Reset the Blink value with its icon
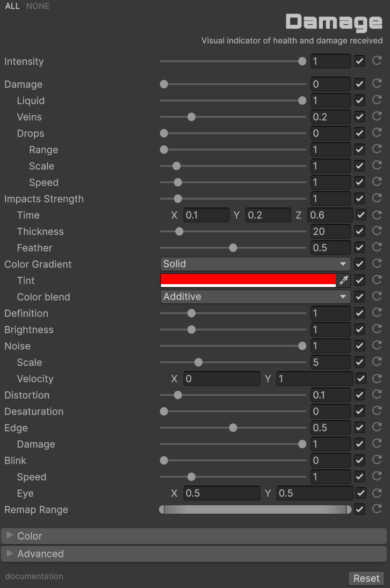Viewport: 390px width, 588px height. click(x=377, y=460)
